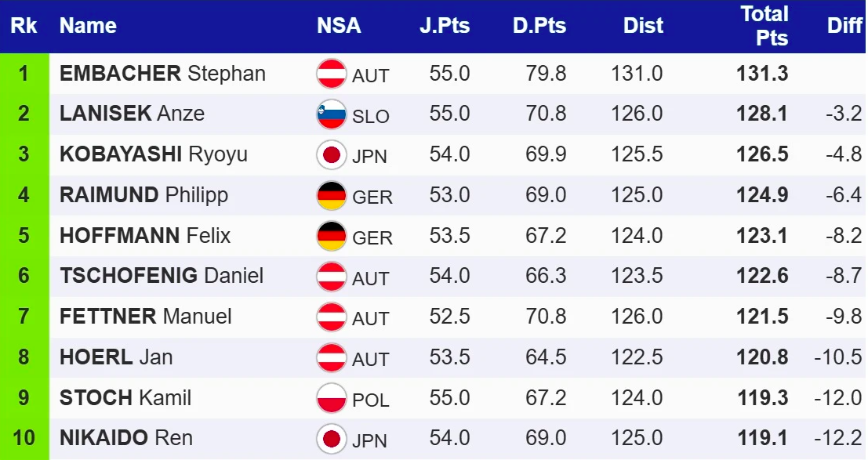Click rank 1 green cell
Screen dimensions: 868x460
coord(24,74)
